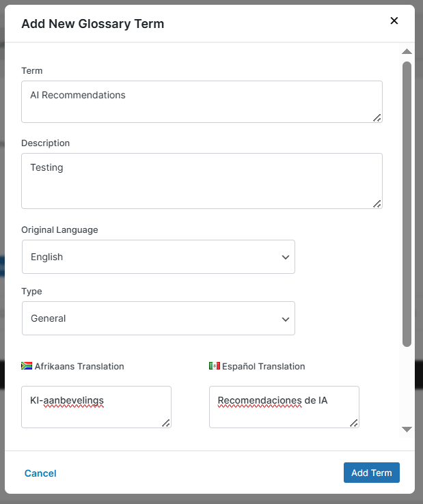Click the scrollbar up arrow

[407, 52]
